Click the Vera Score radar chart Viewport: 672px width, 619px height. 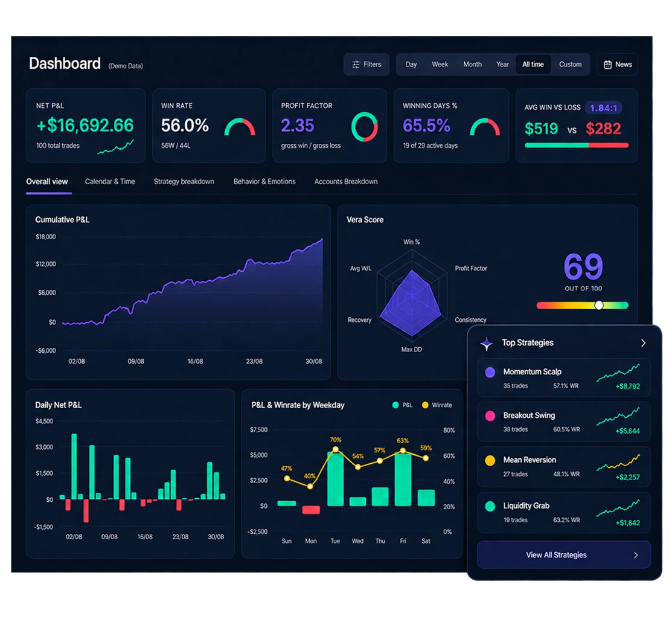point(412,296)
